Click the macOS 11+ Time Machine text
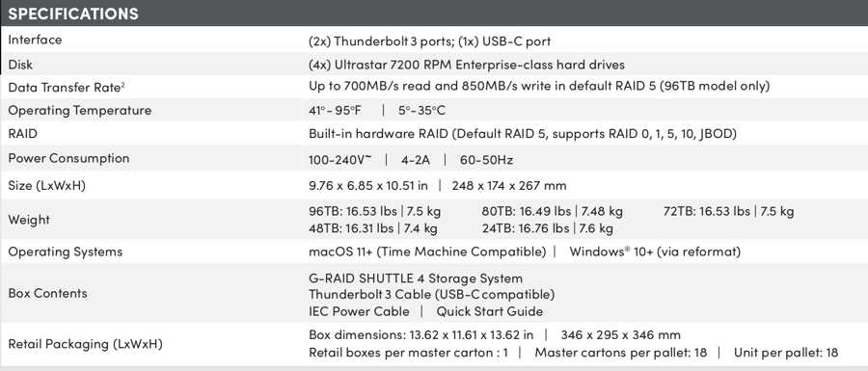Screen dimensions: 868x371 (x=427, y=252)
